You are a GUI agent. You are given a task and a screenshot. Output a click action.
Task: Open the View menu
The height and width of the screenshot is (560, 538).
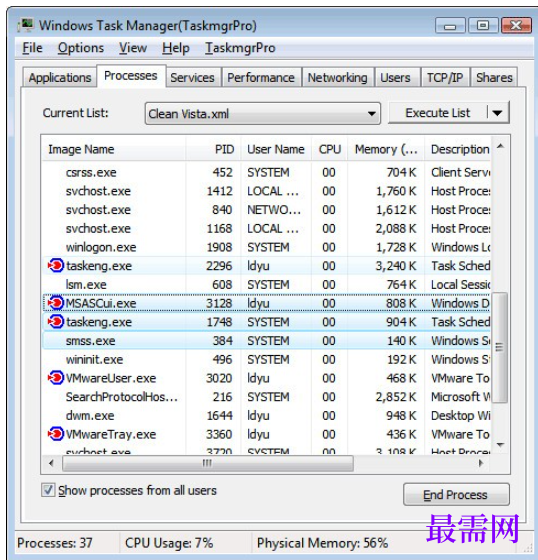coord(133,48)
